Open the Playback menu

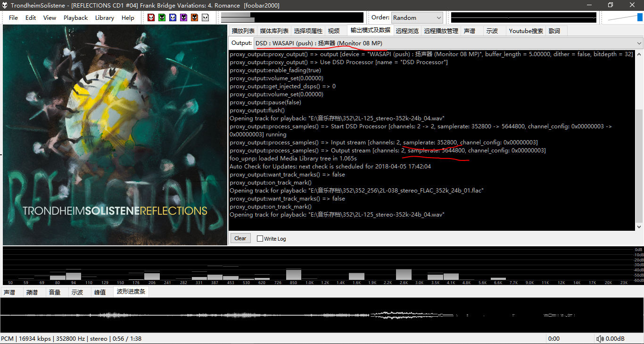pyautogui.click(x=75, y=17)
